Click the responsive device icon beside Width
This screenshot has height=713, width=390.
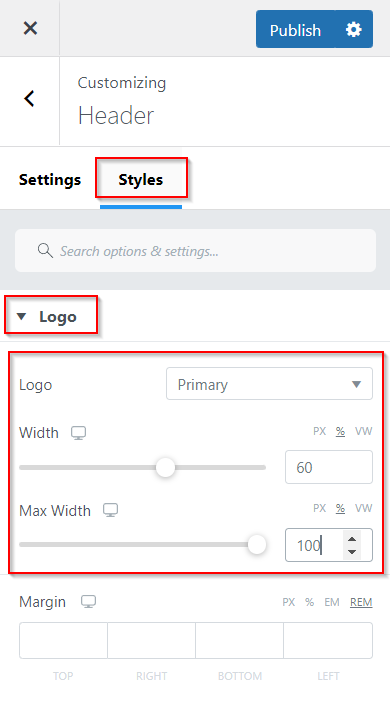point(79,433)
